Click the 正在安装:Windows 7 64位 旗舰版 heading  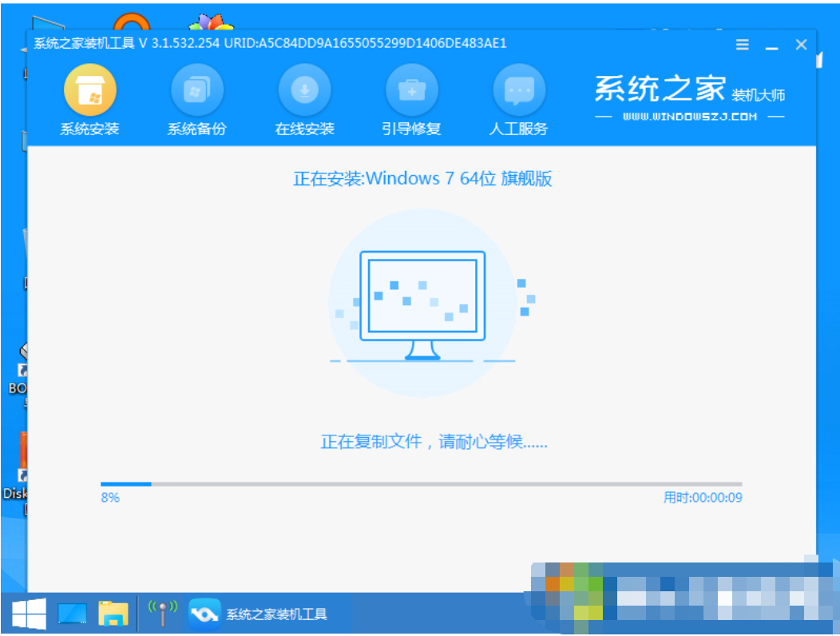point(422,178)
